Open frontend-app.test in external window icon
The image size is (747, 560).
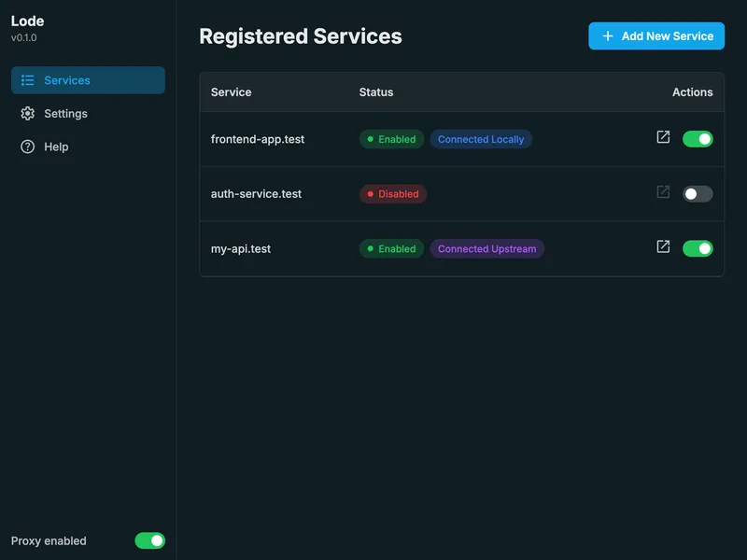click(x=663, y=137)
